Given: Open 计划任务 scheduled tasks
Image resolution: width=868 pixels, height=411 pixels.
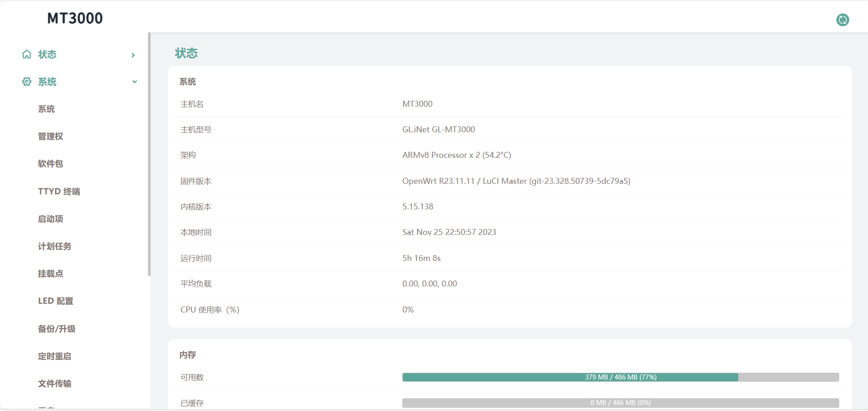Looking at the screenshot, I should click(54, 246).
